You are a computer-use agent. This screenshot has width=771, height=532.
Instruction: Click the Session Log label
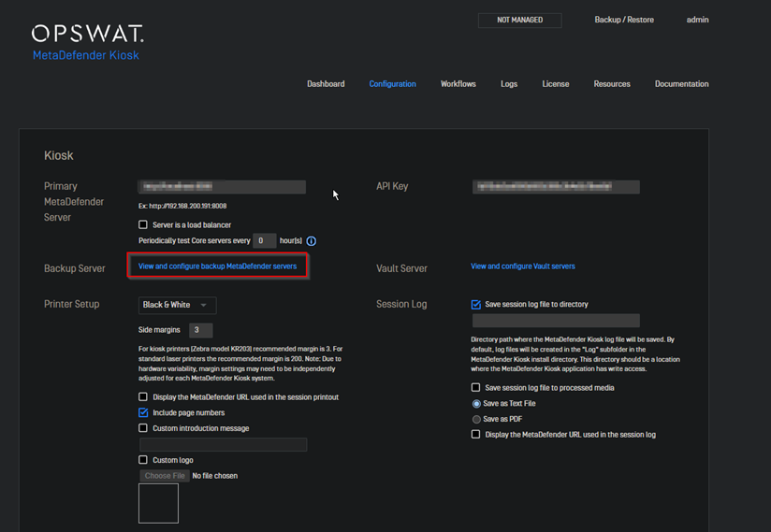401,304
